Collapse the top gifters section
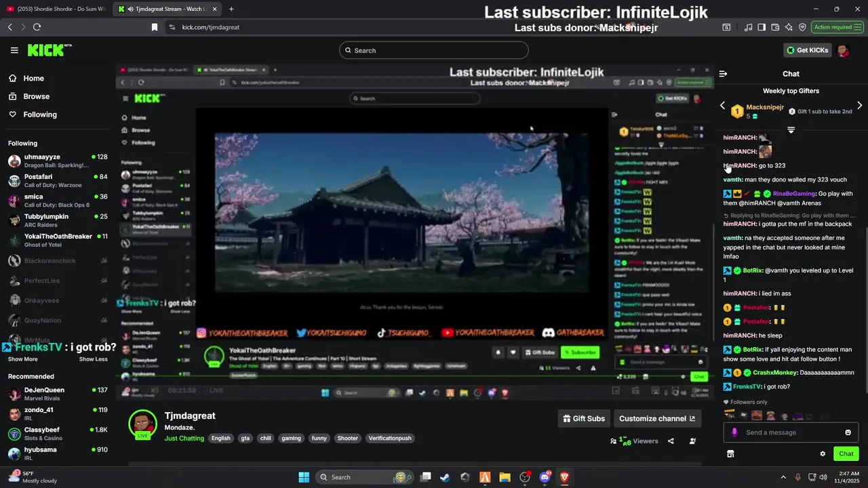Viewport: 868px width, 488px height. 791,129
